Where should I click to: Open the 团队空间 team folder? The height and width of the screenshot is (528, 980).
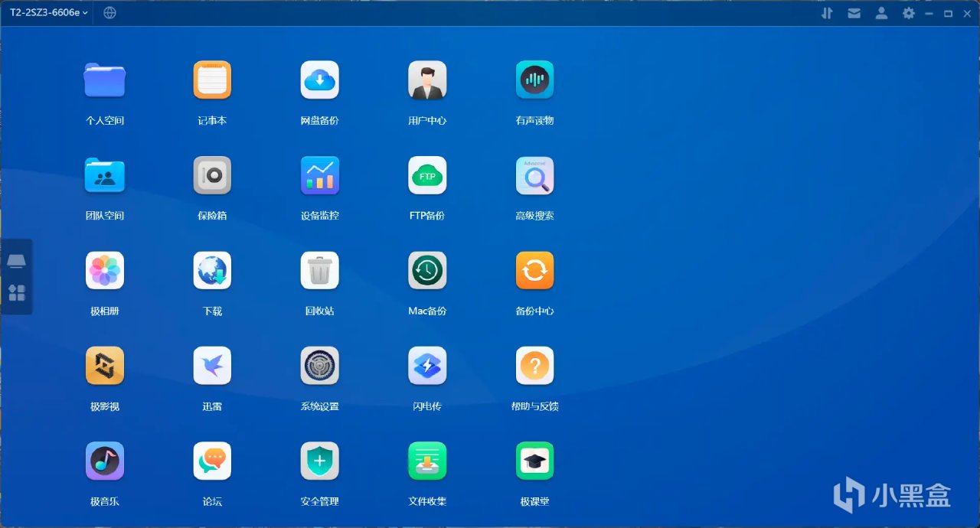click(x=105, y=175)
